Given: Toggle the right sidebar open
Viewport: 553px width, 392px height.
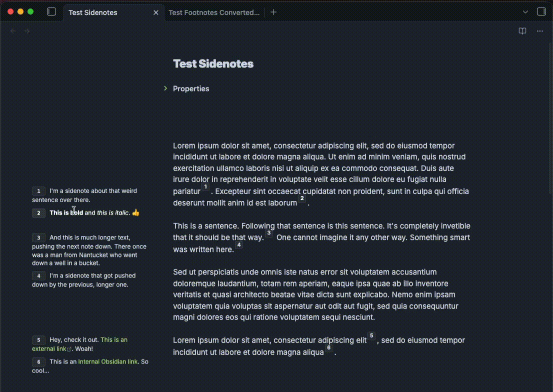Looking at the screenshot, I should click(541, 11).
